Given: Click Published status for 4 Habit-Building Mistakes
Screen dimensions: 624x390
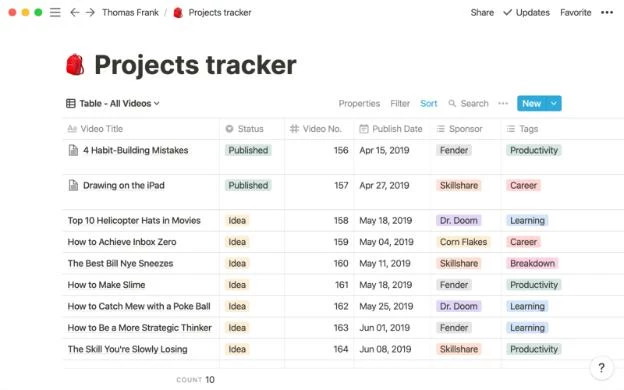Looking at the screenshot, I should pyautogui.click(x=248, y=150).
